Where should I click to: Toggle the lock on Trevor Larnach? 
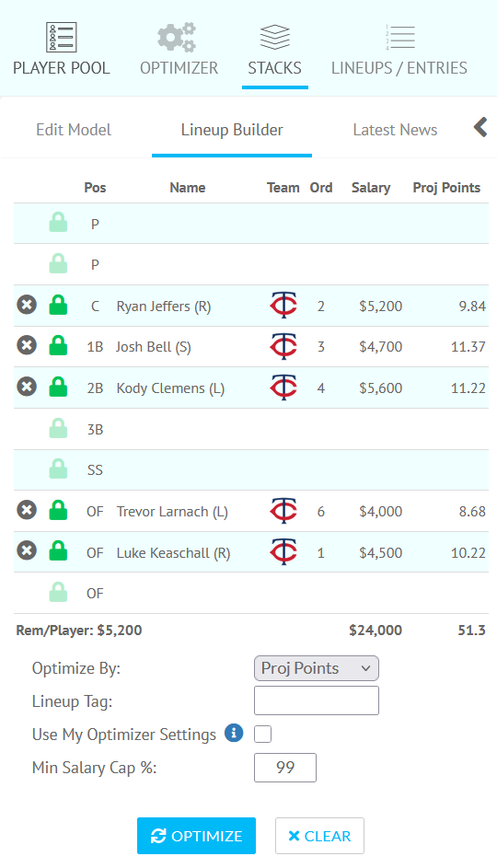click(x=58, y=510)
